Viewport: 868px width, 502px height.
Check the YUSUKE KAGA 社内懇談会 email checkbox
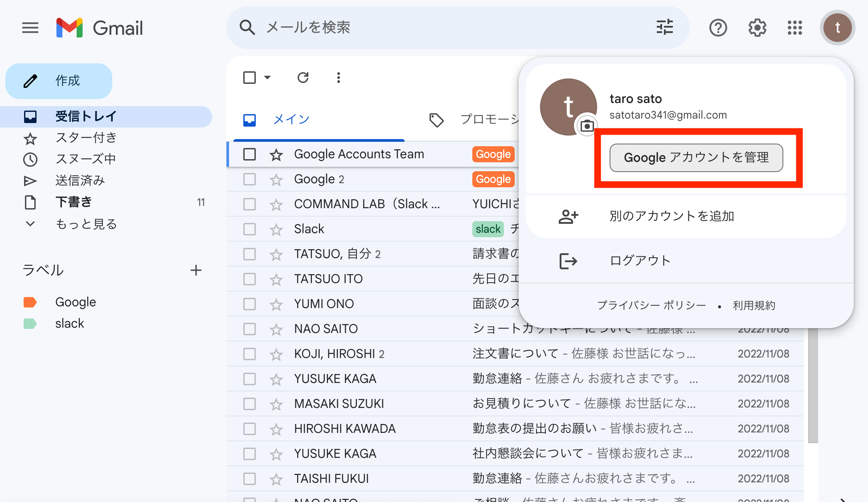pos(250,454)
